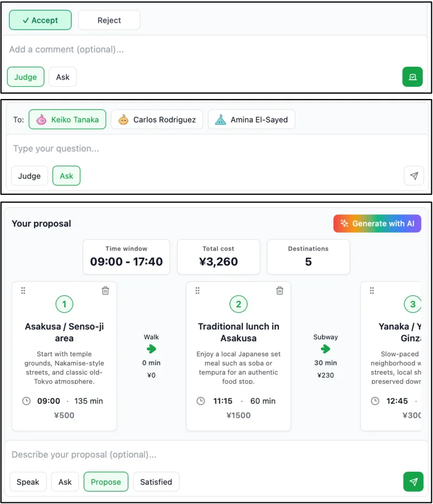Select recipient Carlos Rodriguez

coord(157,120)
